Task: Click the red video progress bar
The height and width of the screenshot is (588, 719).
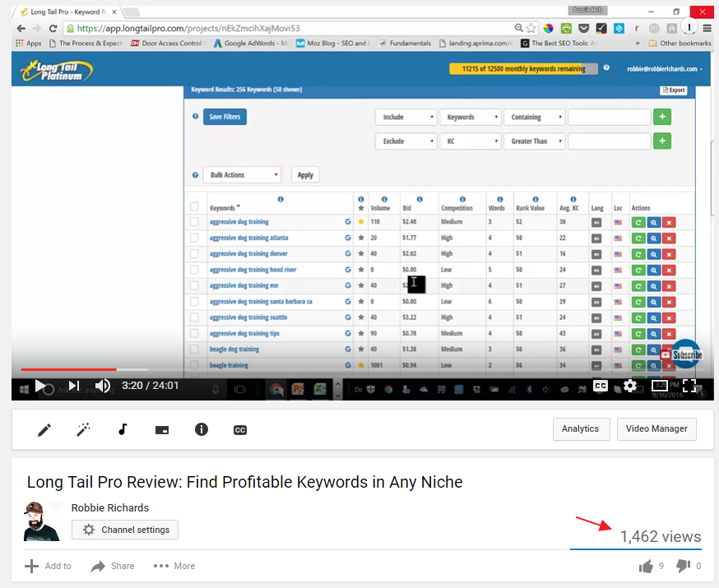Action: click(68, 369)
